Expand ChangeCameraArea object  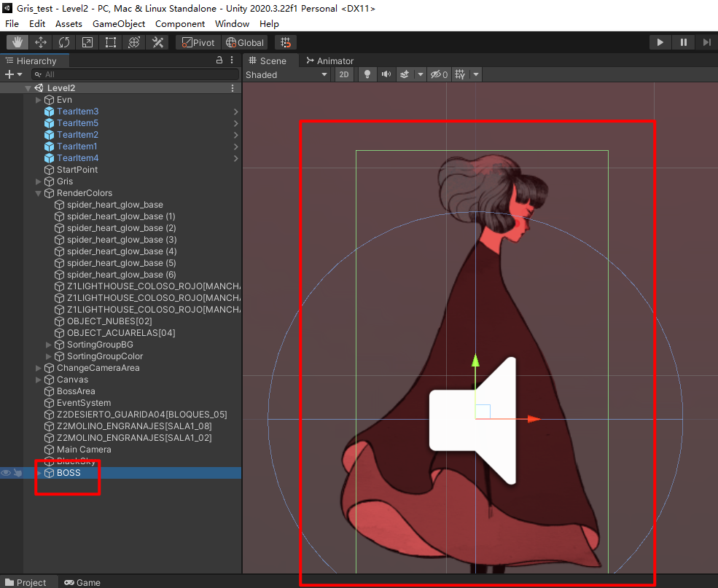click(39, 368)
